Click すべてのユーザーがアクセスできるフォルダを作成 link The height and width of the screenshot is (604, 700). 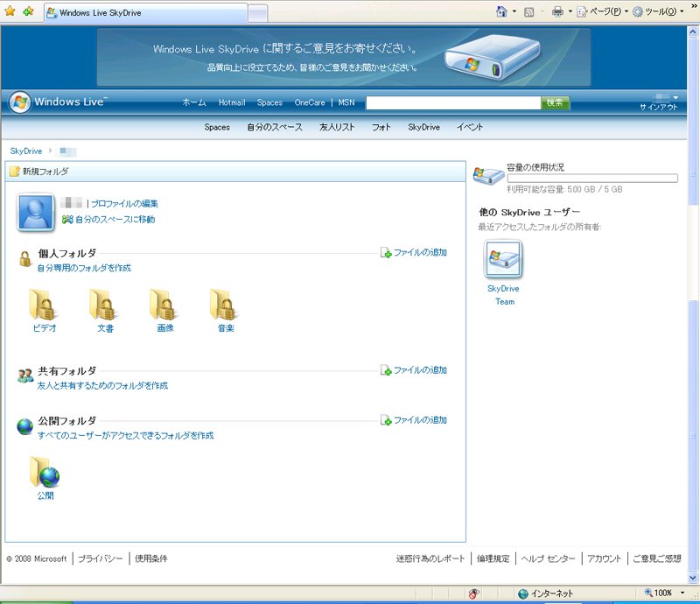125,436
